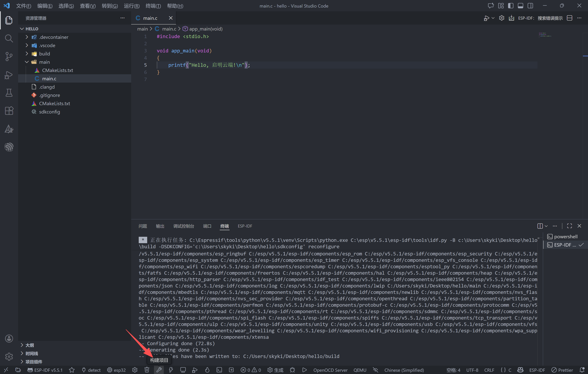Toggle panel maximize size

click(570, 226)
